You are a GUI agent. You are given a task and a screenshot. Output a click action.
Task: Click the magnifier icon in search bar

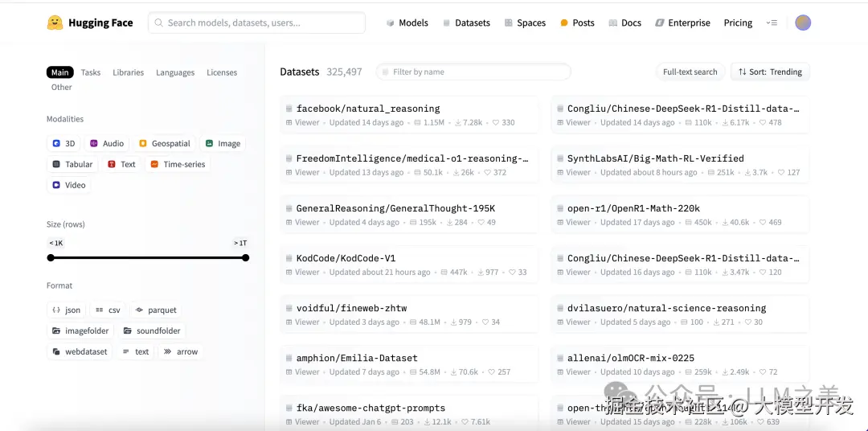tap(159, 23)
